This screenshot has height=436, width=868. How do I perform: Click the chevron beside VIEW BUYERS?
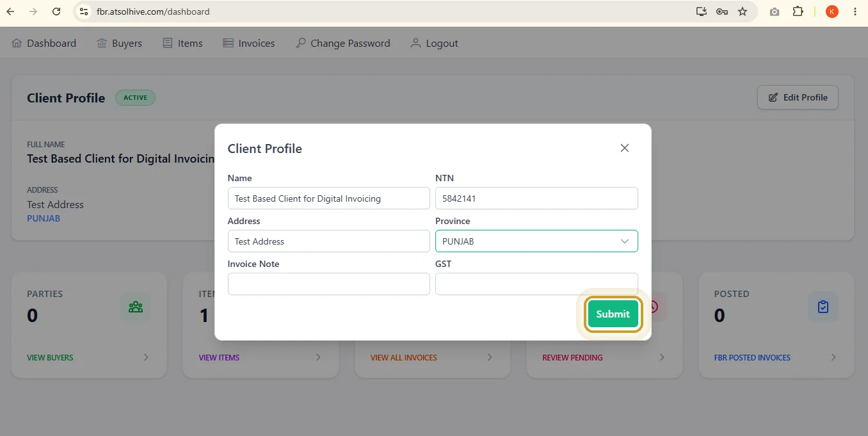[146, 357]
